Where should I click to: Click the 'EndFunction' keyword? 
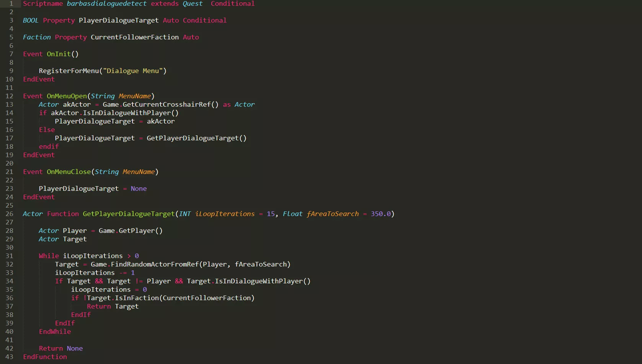(45, 357)
